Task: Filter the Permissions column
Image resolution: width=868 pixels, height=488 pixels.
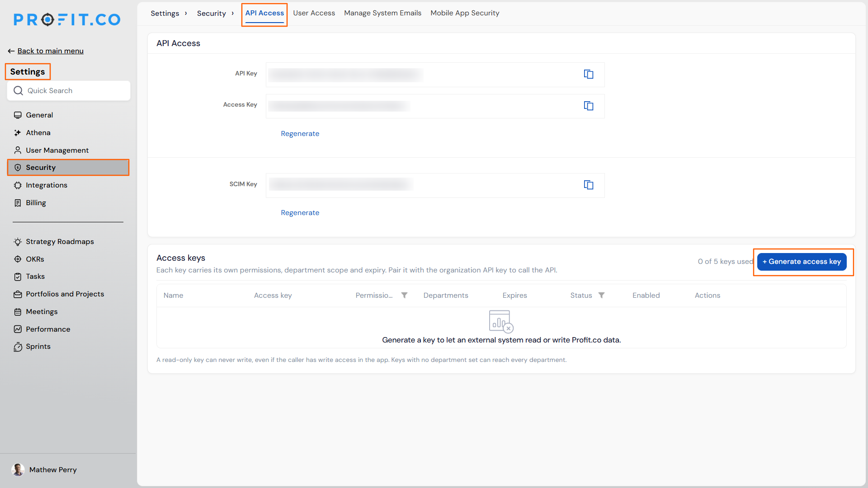Action: click(x=405, y=296)
